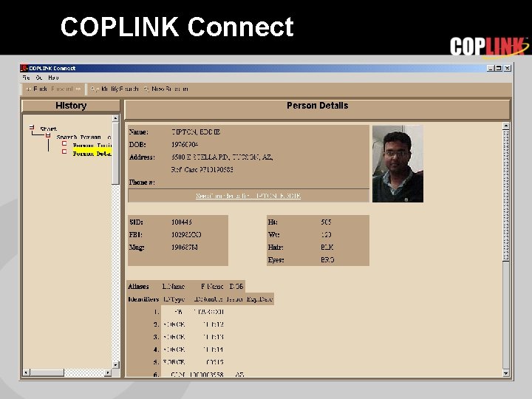
Task: Click identifier row 6 number 100003558
Action: [206, 375]
